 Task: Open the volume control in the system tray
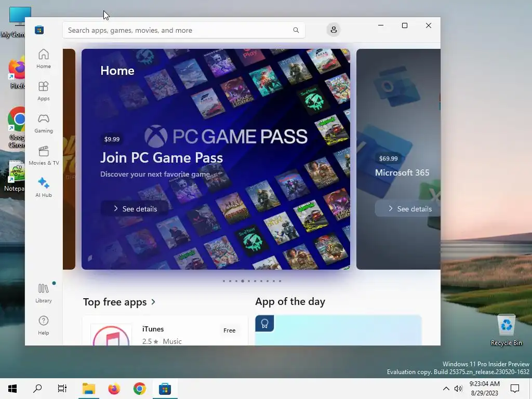[x=458, y=389]
